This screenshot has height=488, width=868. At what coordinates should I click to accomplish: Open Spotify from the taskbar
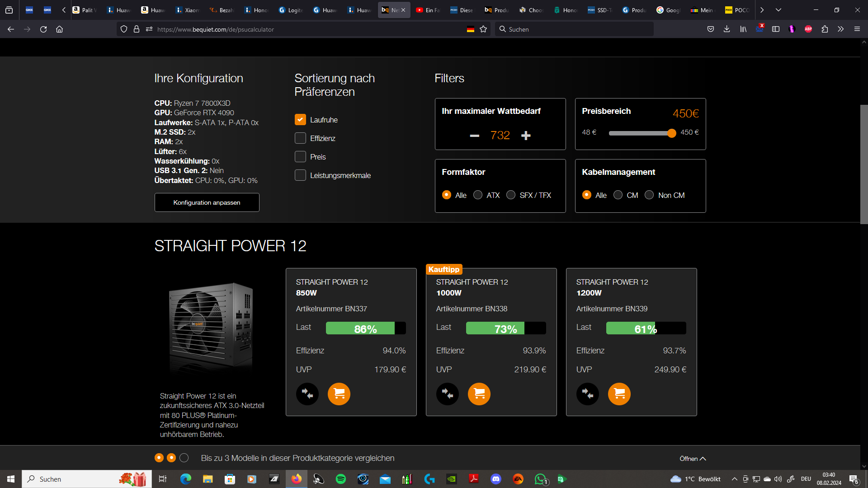(x=341, y=479)
